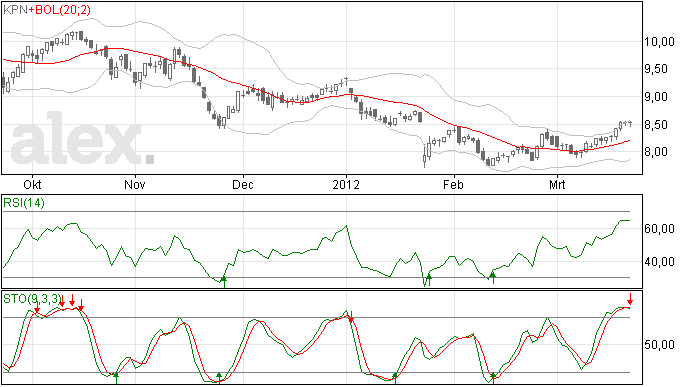
Task: Click the 40,00 RSI axis value
Action: [660, 262]
